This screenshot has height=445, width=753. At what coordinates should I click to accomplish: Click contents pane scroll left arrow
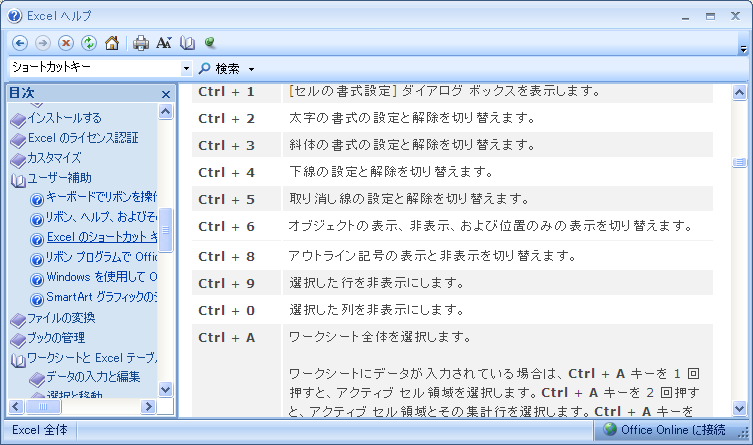(x=16, y=407)
